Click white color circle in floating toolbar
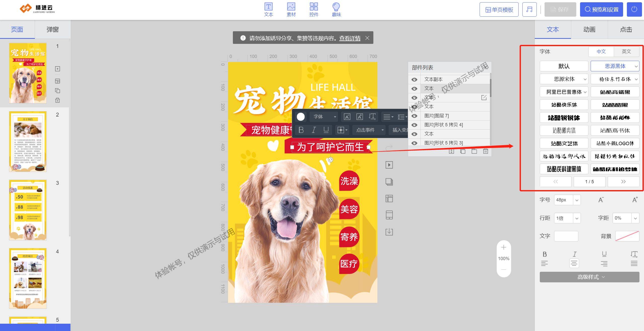This screenshot has height=331, width=644. point(301,117)
